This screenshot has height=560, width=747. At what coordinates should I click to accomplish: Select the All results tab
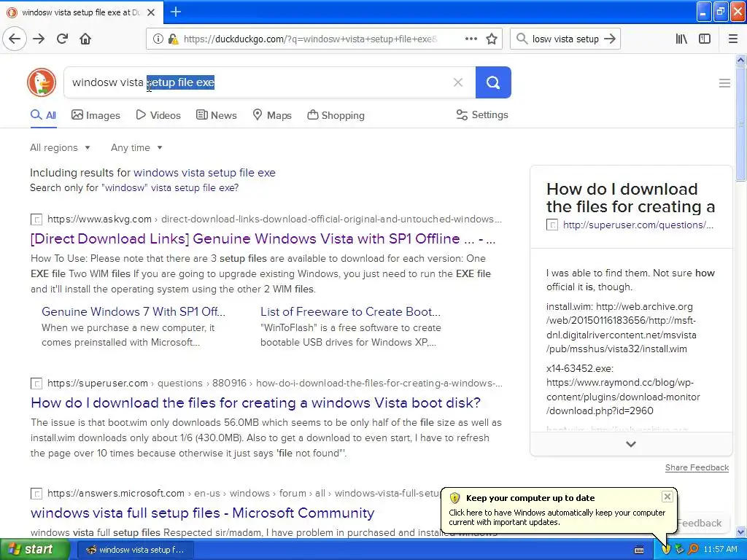[43, 115]
